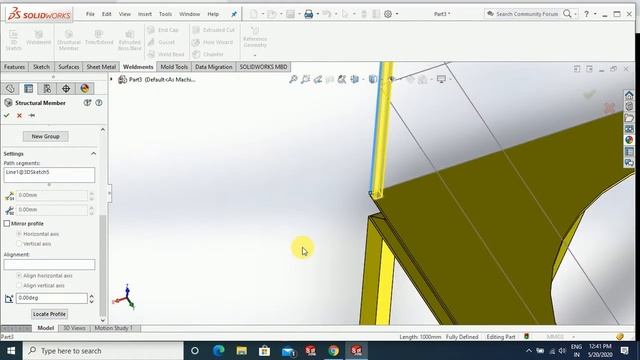640x360 pixels.
Task: Open the Hole Wizard tool
Action: (213, 42)
